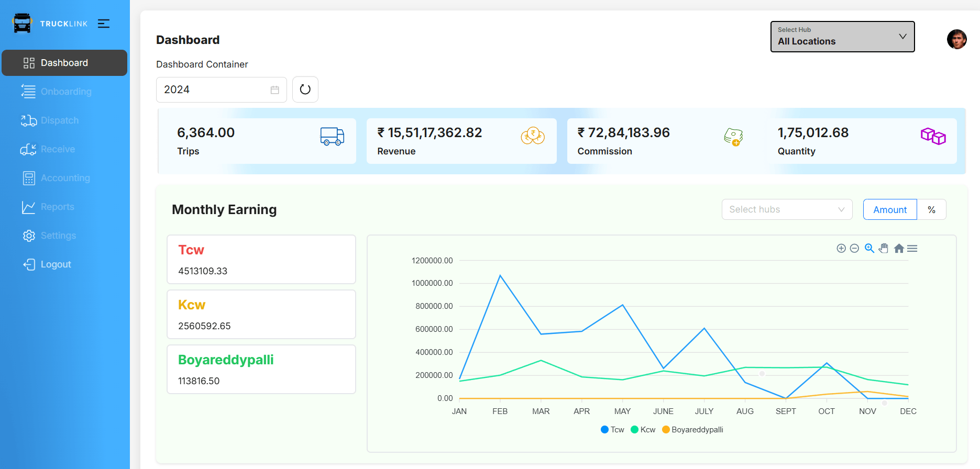The image size is (980, 469).
Task: Switch chart to Amount view
Action: click(890, 209)
